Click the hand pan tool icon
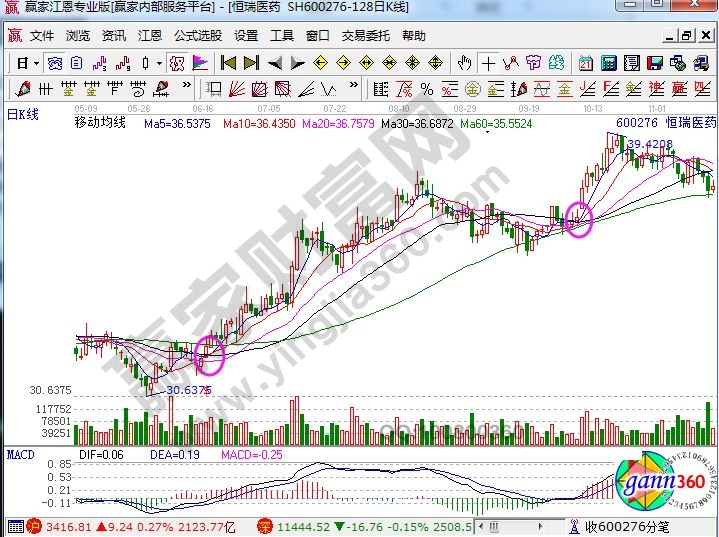 pos(464,63)
